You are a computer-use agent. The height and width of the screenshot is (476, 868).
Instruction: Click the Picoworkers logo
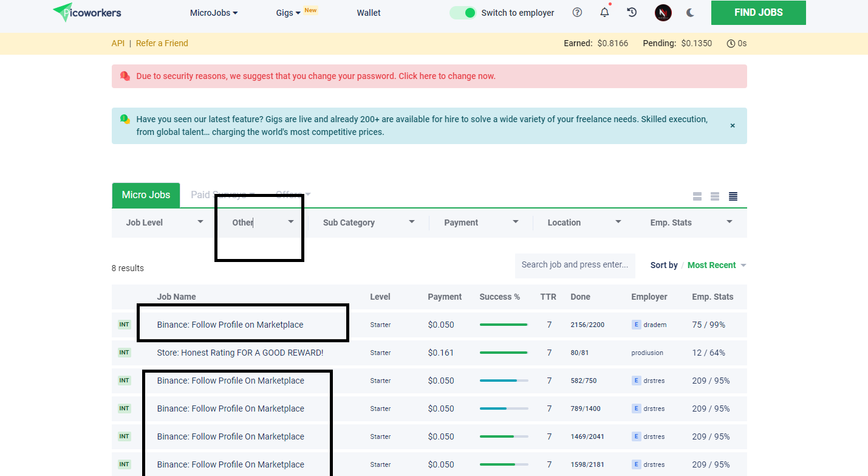pyautogui.click(x=87, y=12)
